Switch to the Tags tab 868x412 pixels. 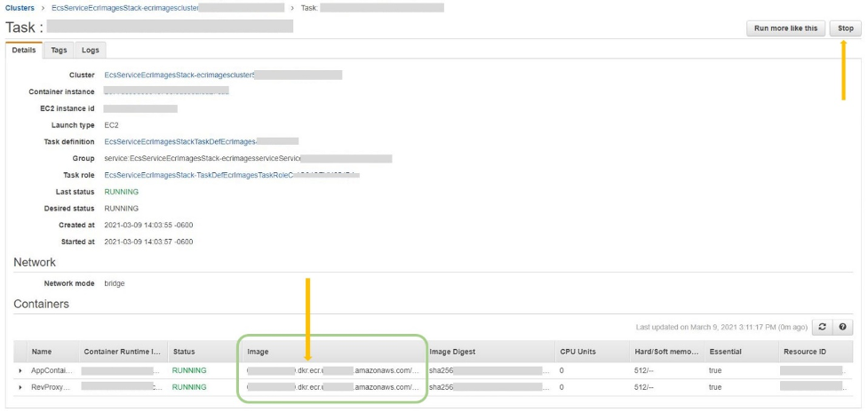click(x=59, y=50)
